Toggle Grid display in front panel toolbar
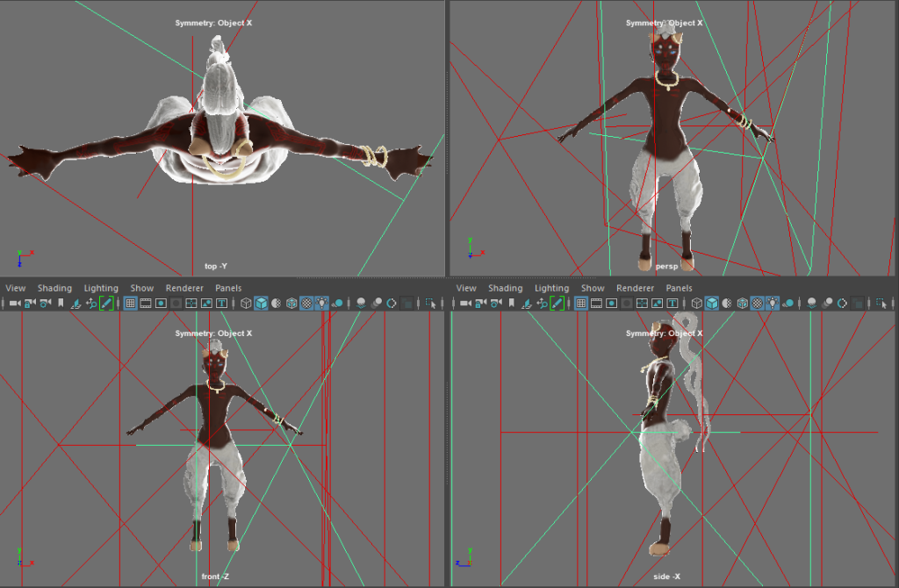The height and width of the screenshot is (588, 899). (130, 304)
